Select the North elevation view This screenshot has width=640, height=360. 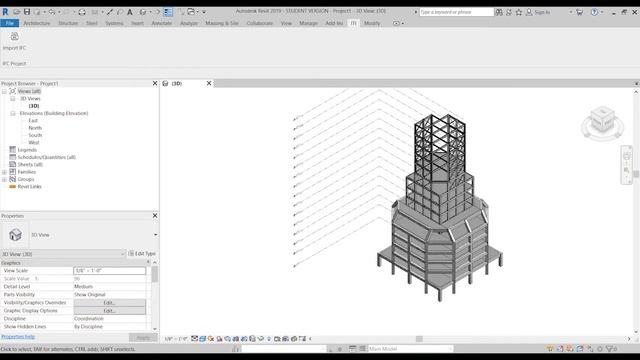click(35, 128)
